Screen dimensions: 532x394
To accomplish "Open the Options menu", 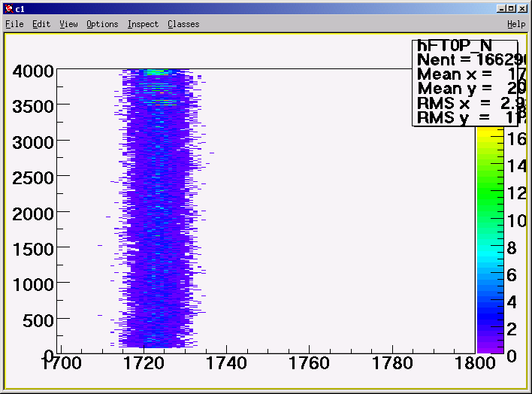I will (x=102, y=24).
